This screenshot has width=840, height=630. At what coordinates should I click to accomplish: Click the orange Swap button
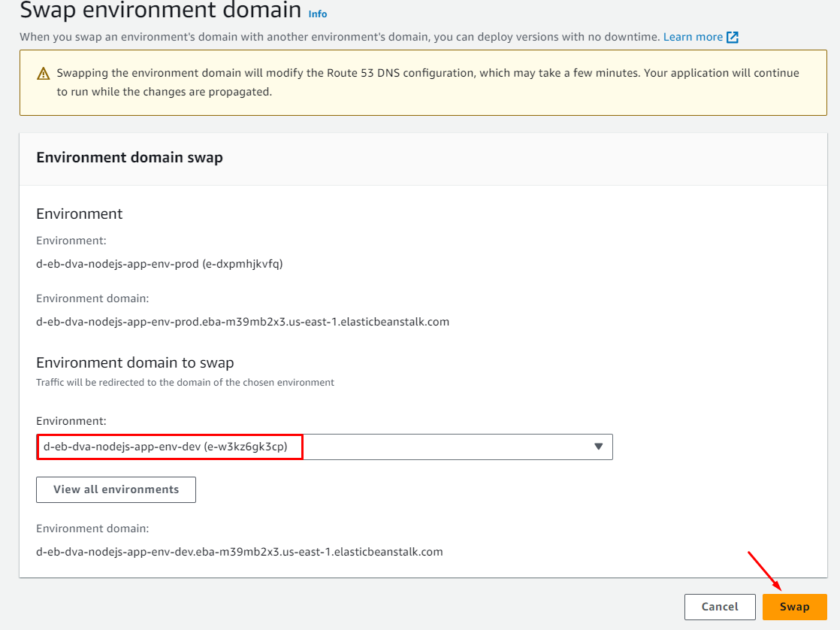pos(794,607)
